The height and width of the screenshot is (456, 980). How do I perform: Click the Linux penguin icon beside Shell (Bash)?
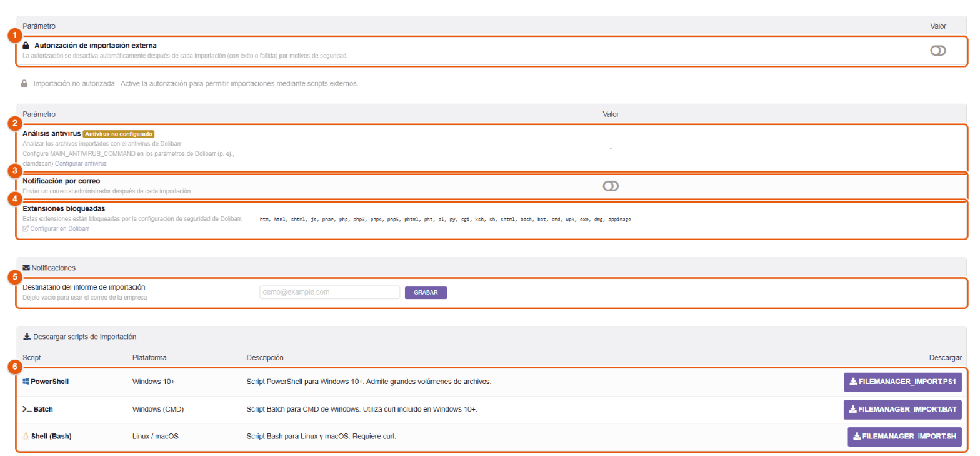tap(26, 436)
